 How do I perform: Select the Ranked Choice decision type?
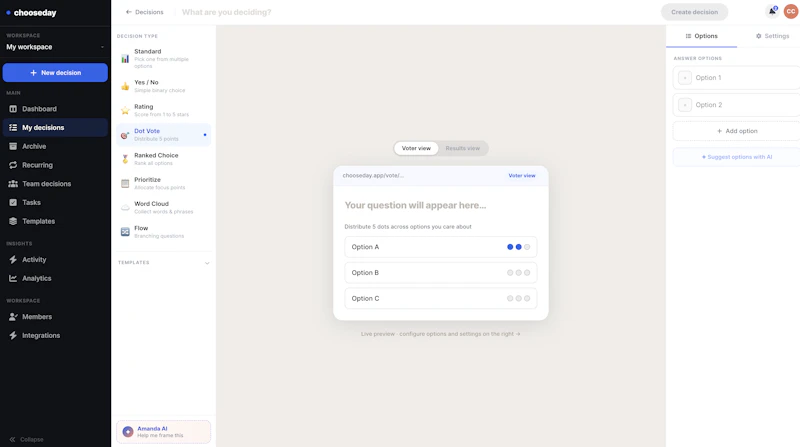[163, 159]
